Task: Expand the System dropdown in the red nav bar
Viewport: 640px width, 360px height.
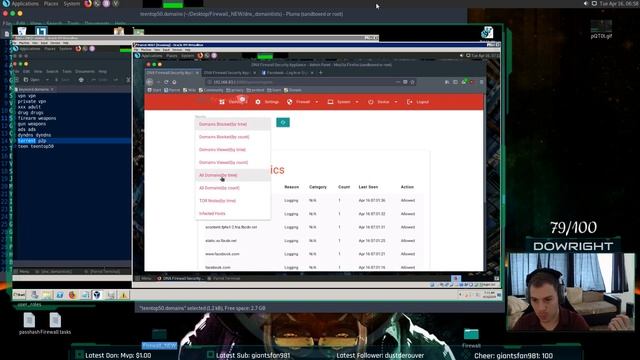Action: pyautogui.click(x=343, y=102)
